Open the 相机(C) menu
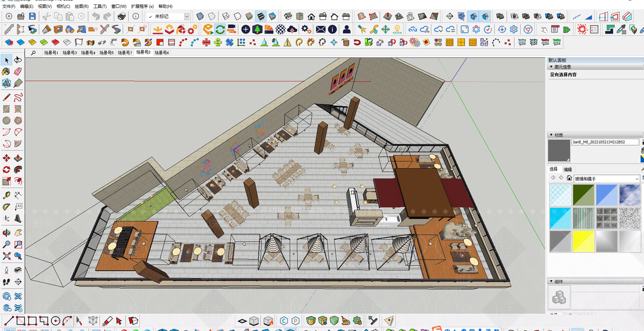This screenshot has height=331, width=644. [x=63, y=6]
